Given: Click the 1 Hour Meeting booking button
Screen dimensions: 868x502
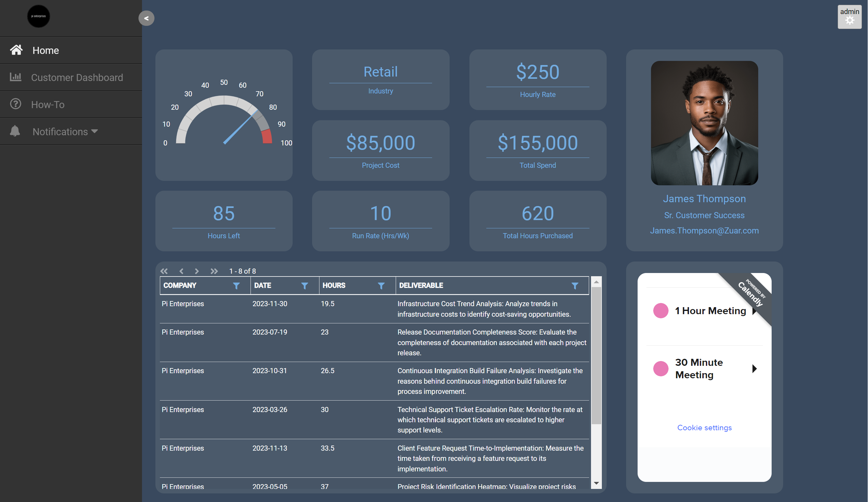Looking at the screenshot, I should [704, 311].
